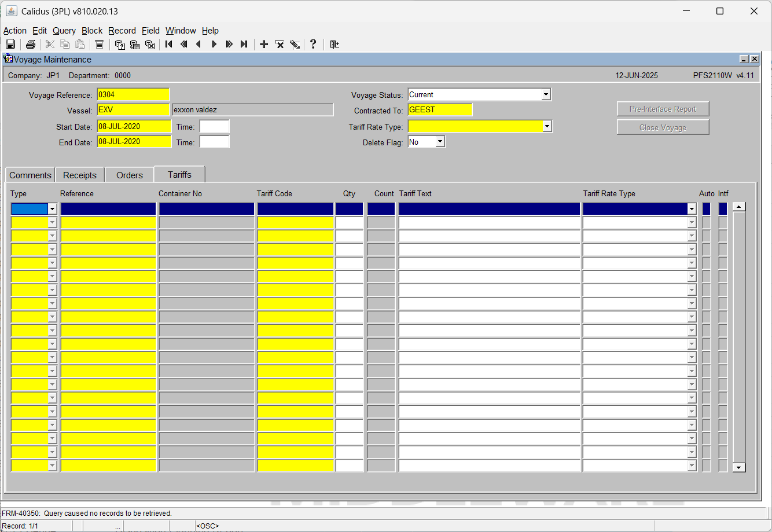Open the Voyage Status dropdown
This screenshot has height=532, width=772.
click(546, 94)
